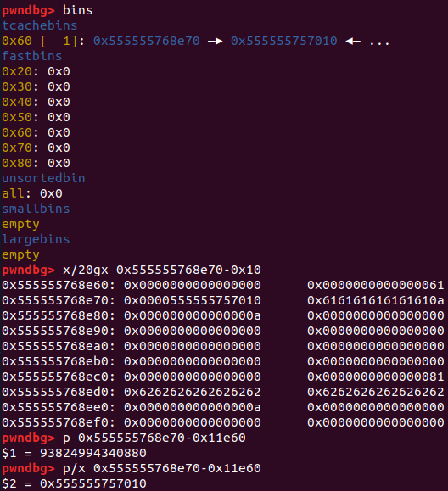Click the 'p 0x555555768e70-0x11e60' command
The height and width of the screenshot is (491, 448).
pyautogui.click(x=154, y=438)
